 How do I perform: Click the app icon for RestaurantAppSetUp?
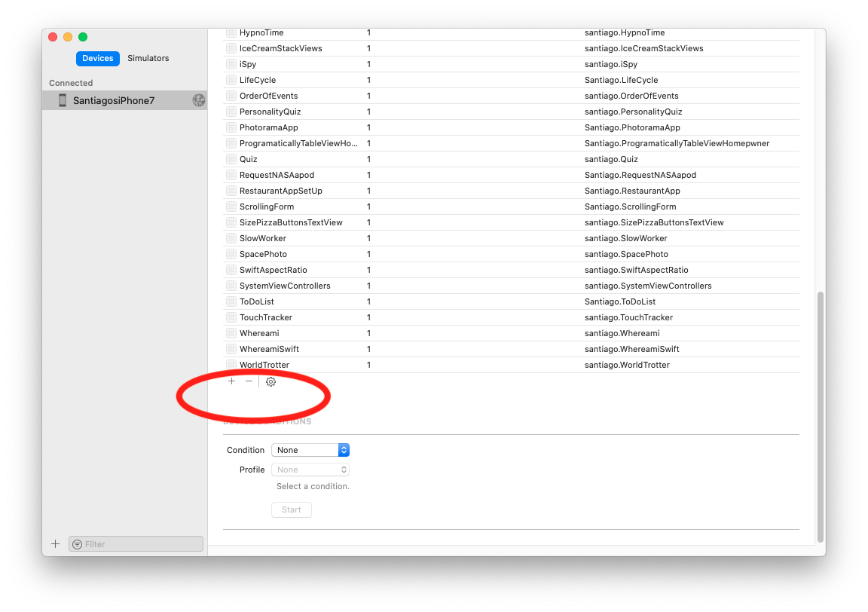tap(231, 191)
